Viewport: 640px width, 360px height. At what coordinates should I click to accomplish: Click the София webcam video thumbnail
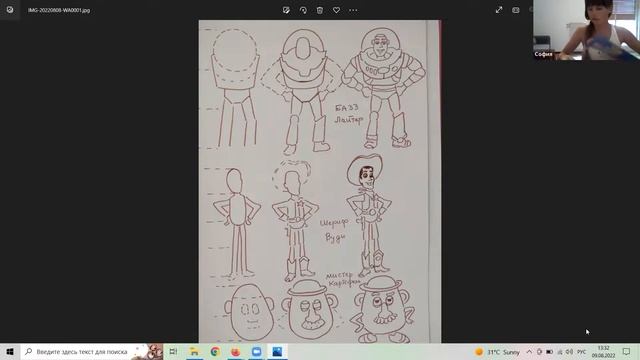[x=587, y=30]
